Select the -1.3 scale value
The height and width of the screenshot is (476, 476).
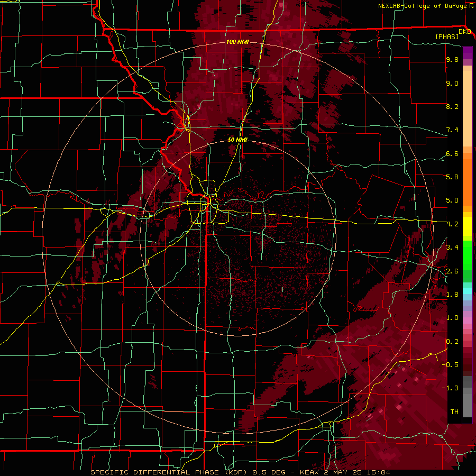click(450, 388)
